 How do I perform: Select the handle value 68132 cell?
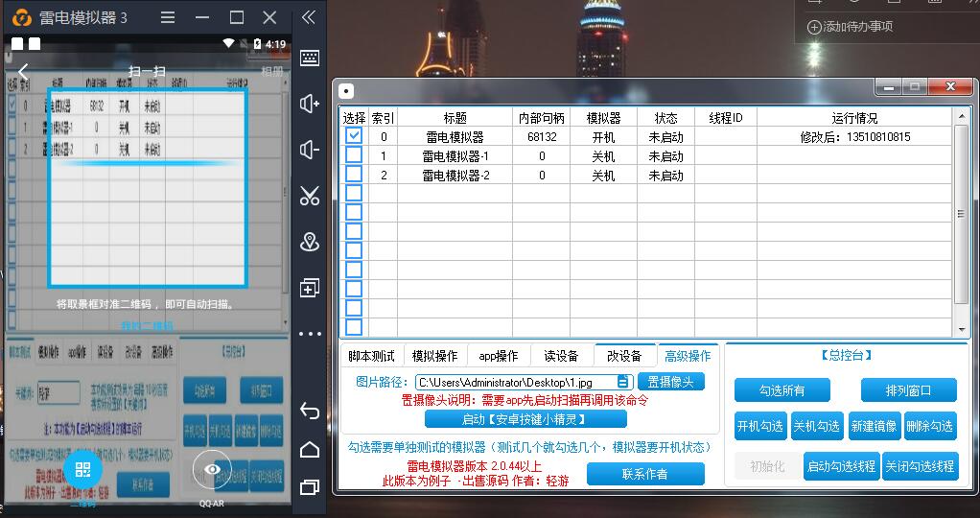tap(541, 137)
